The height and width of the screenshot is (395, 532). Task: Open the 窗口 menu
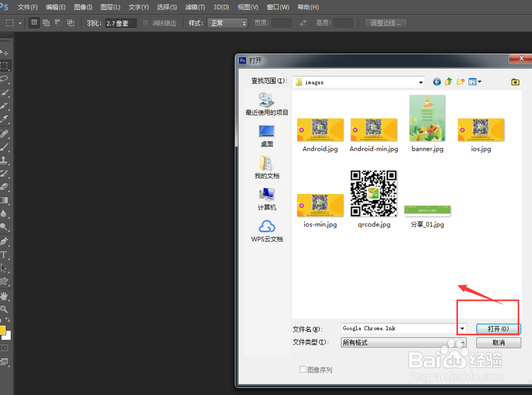tap(277, 7)
